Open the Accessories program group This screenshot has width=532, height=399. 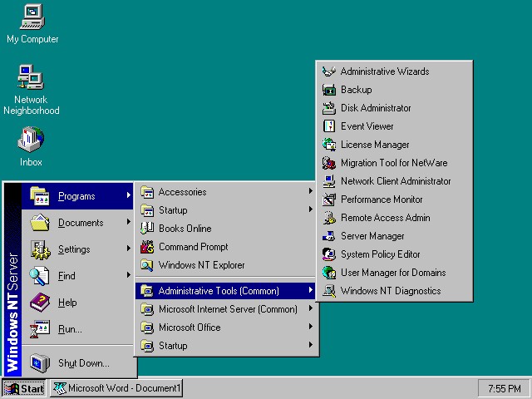(x=225, y=192)
